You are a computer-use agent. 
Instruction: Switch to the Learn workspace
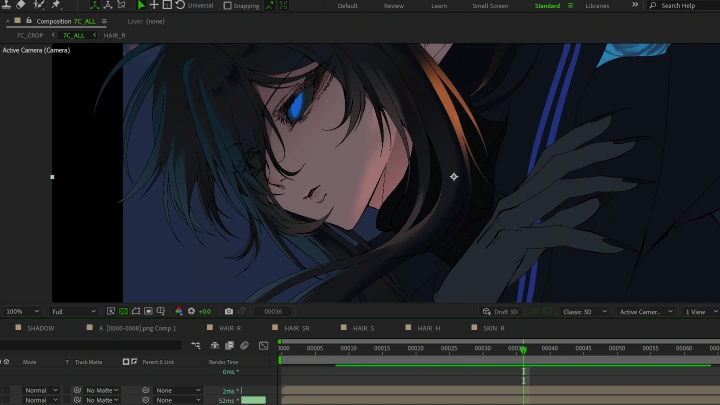tap(439, 6)
